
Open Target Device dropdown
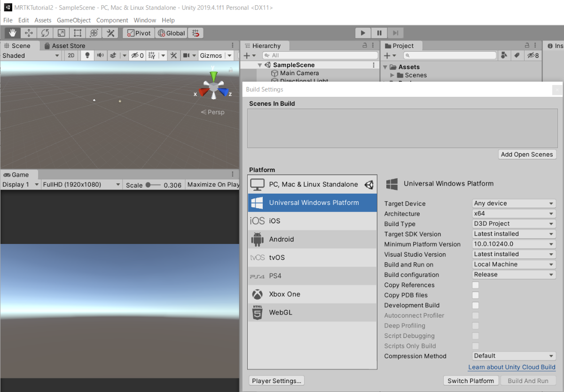(x=514, y=204)
